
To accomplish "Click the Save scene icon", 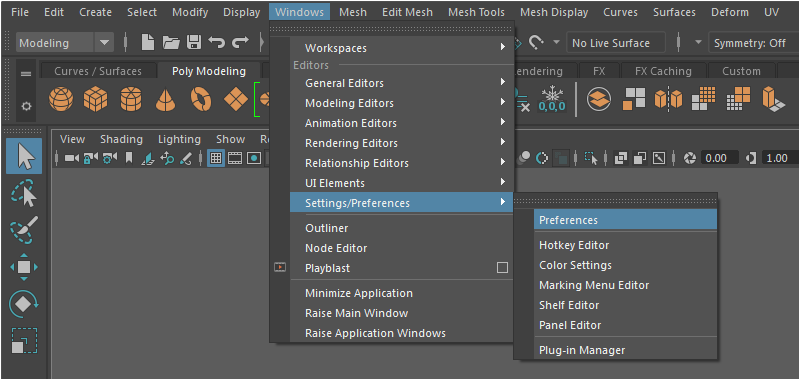I will pos(194,42).
